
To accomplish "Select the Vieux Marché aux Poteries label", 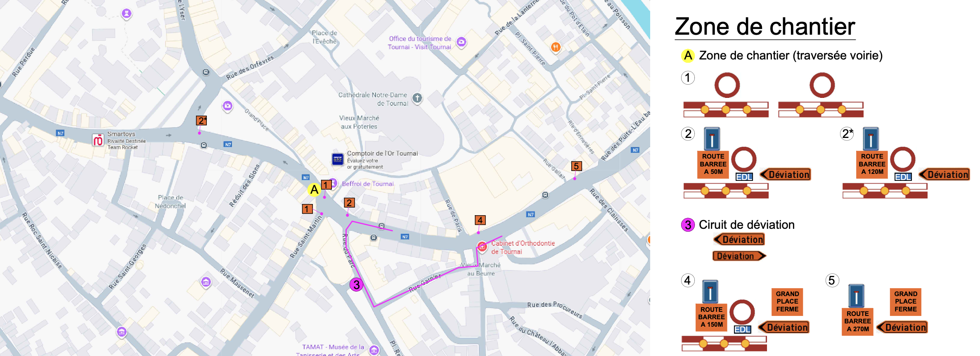I will [359, 122].
